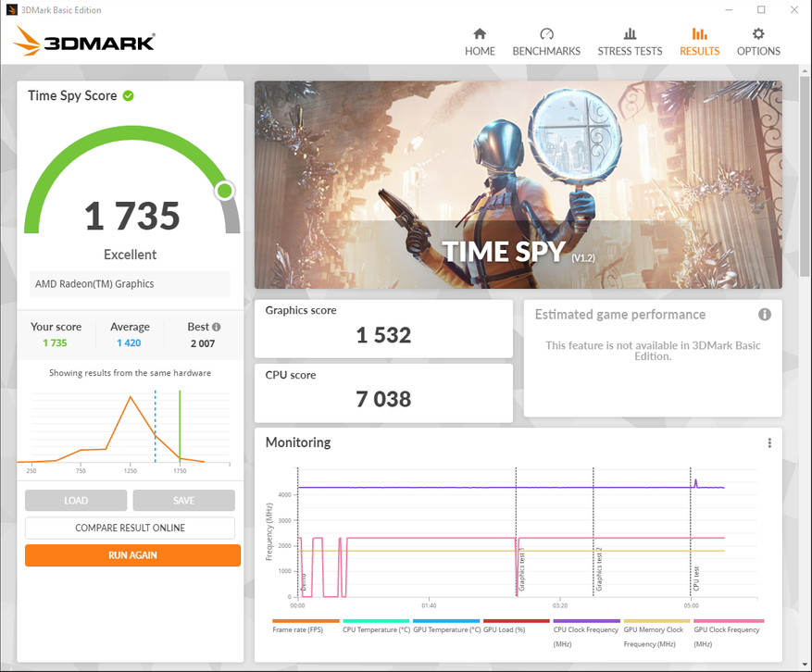Click the Graphics score value 1 532
The image size is (812, 672).
pyautogui.click(x=383, y=335)
